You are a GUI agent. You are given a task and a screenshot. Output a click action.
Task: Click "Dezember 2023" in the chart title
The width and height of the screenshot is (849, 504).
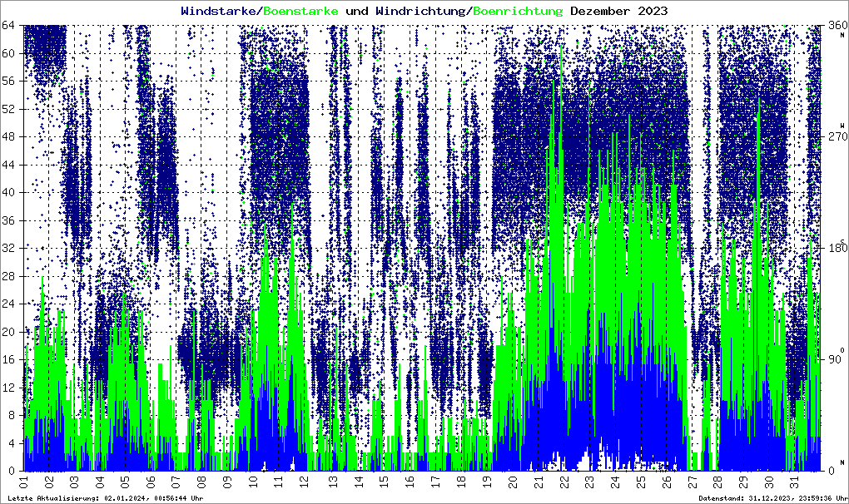[618, 11]
